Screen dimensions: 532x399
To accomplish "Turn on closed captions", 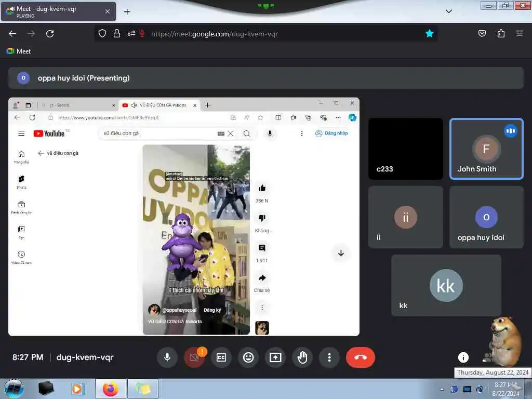I will (x=221, y=357).
